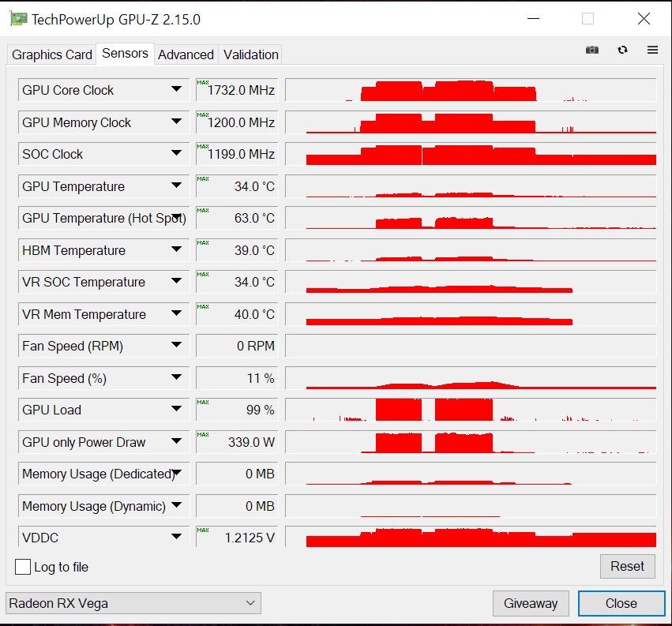Open the VR Mem Temperature dropdown

point(176,313)
